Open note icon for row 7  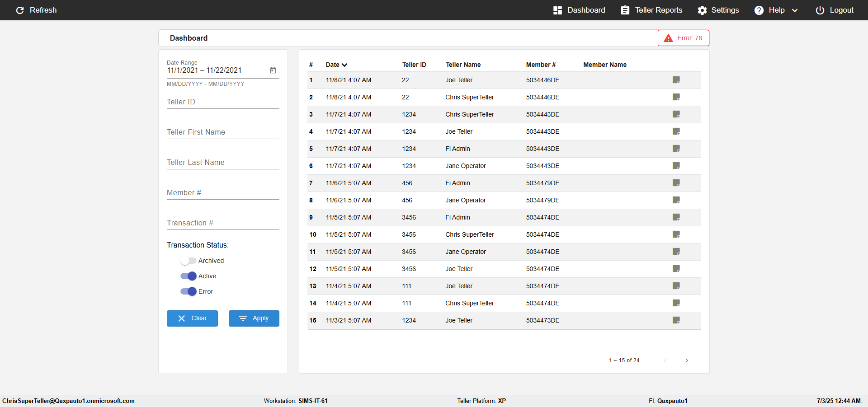676,183
